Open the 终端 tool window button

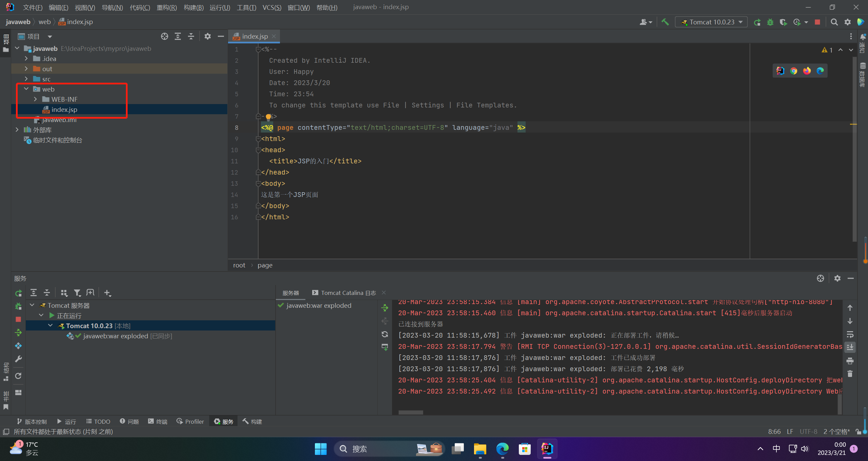pos(158,421)
